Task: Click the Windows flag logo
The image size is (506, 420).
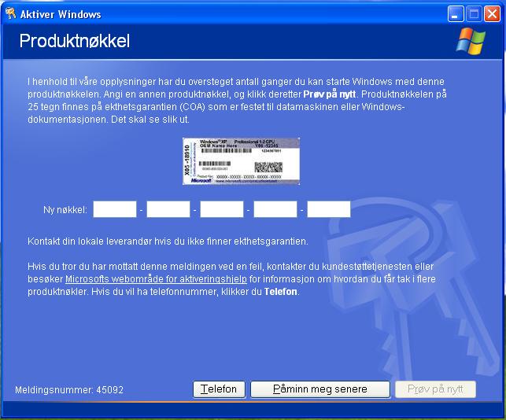Action: tap(471, 41)
